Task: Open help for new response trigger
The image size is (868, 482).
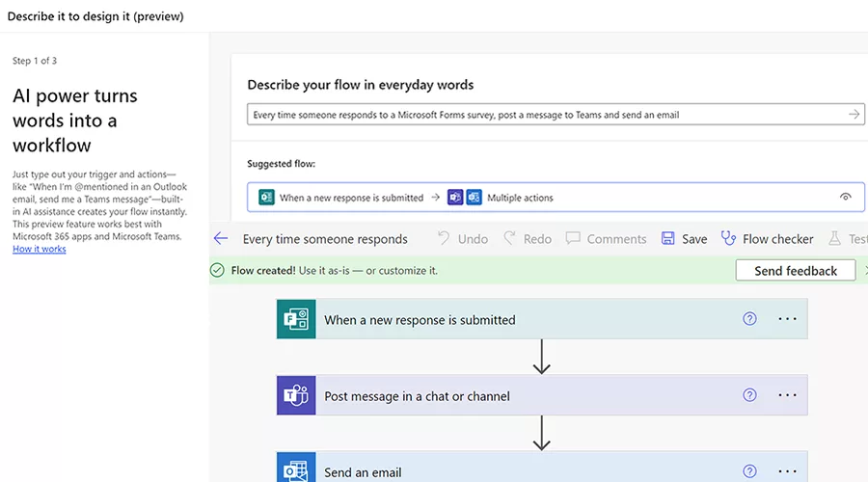Action: (x=749, y=319)
